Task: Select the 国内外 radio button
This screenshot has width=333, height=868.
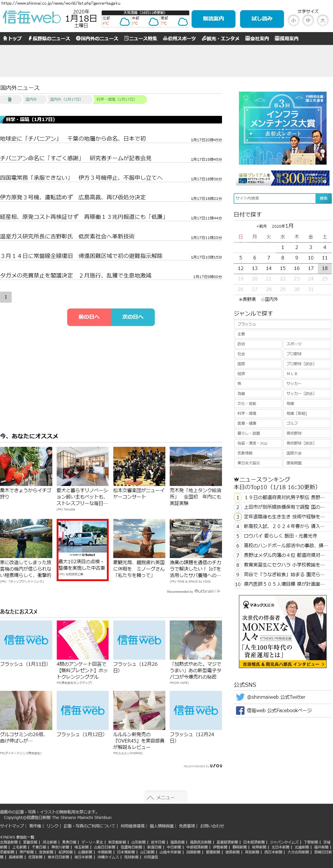Action: click(x=263, y=299)
